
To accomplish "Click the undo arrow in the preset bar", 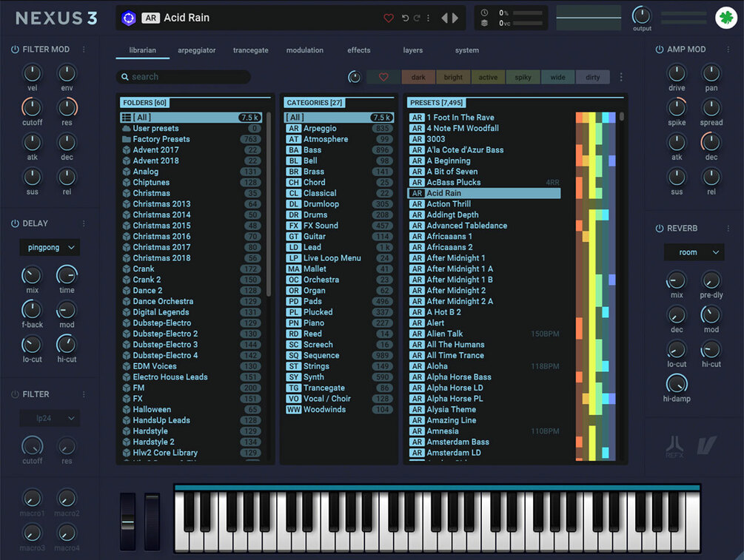I will [405, 18].
